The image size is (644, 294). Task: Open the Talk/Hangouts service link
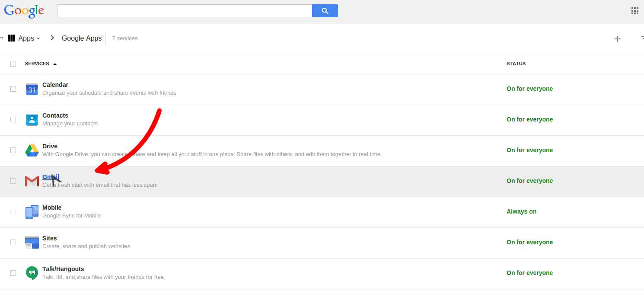click(63, 269)
